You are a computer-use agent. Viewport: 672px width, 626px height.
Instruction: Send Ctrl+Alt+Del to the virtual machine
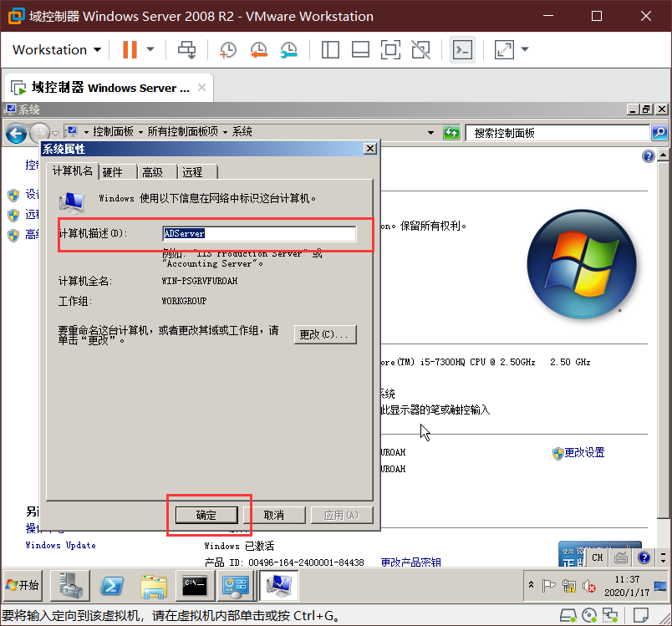pyautogui.click(x=187, y=49)
